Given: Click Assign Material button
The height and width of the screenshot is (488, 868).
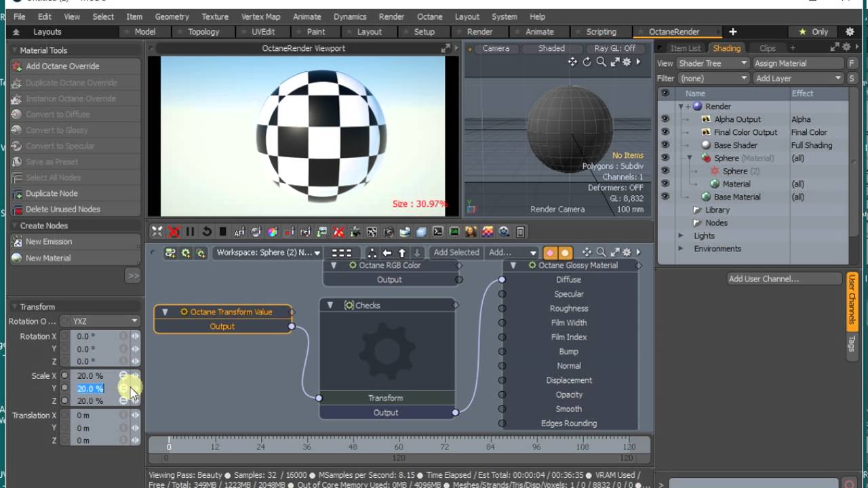Looking at the screenshot, I should (x=798, y=63).
